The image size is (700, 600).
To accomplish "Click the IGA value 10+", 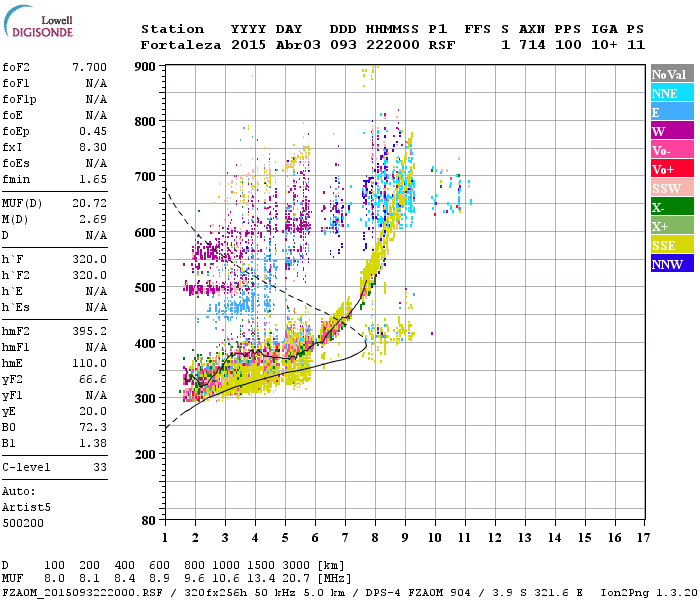I will coord(604,45).
